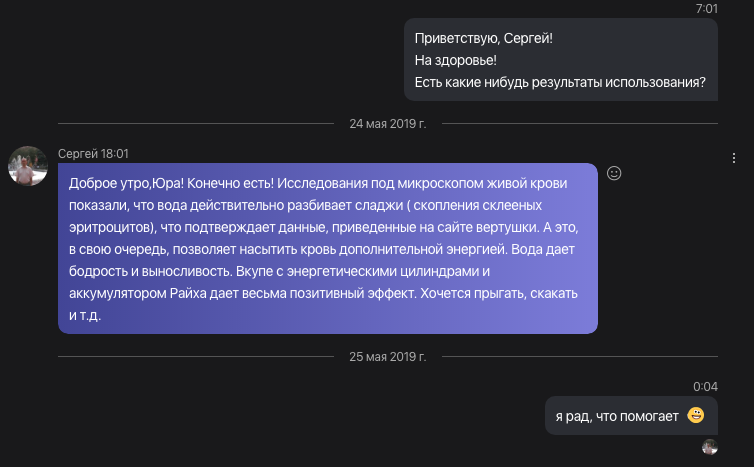Click the '24 мая 2019 г.' date separator
The height and width of the screenshot is (467, 754).
coord(388,124)
